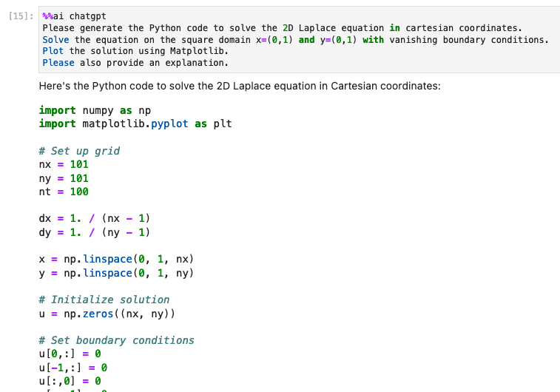The image size is (560, 392).
Task: Click the 'ny = 101' line
Action: [x=64, y=178]
